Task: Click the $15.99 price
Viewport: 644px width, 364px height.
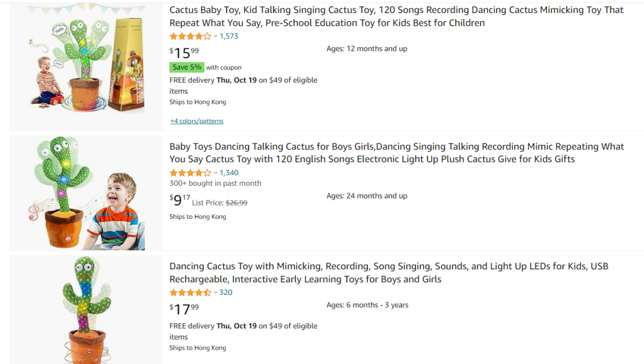Action: click(184, 52)
